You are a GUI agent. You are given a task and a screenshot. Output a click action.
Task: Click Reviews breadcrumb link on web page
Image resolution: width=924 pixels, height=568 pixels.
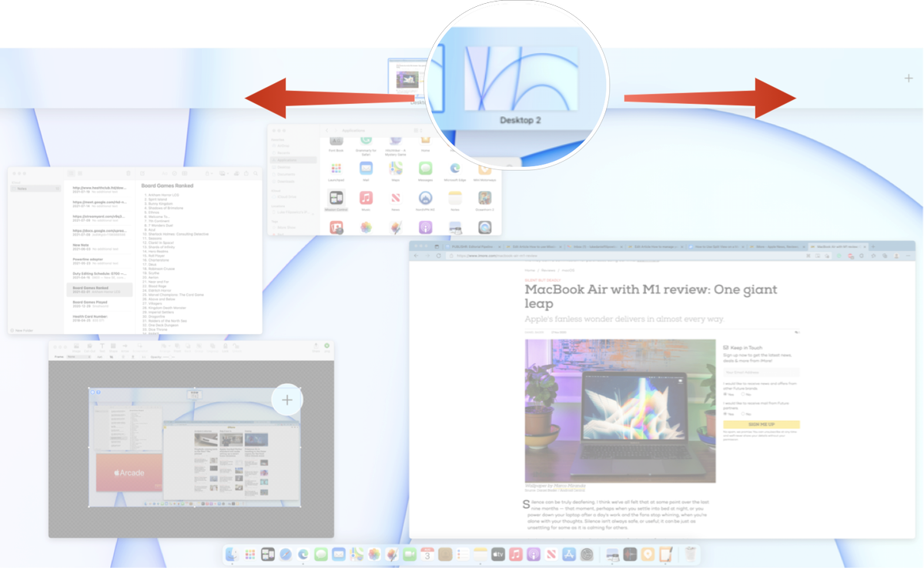pyautogui.click(x=548, y=270)
